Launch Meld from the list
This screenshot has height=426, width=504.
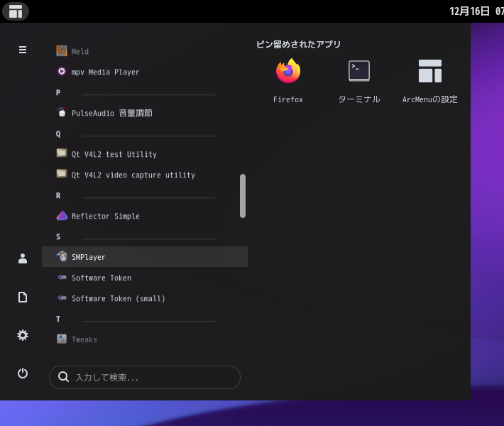(x=80, y=51)
